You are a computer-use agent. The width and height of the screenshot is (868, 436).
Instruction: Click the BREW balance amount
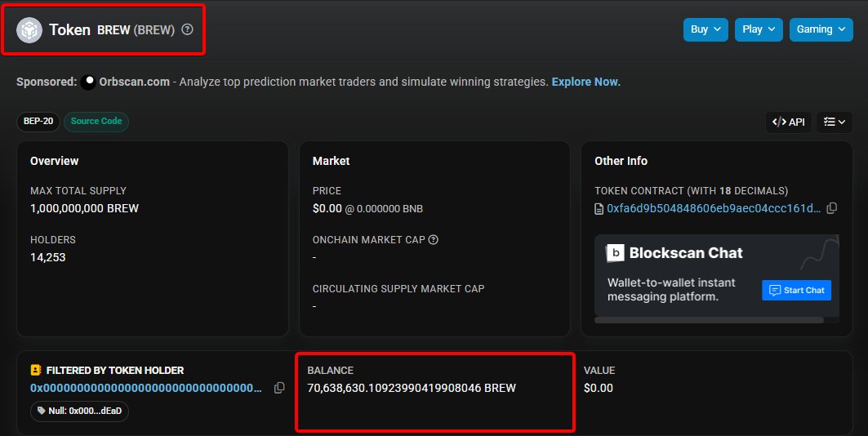412,388
